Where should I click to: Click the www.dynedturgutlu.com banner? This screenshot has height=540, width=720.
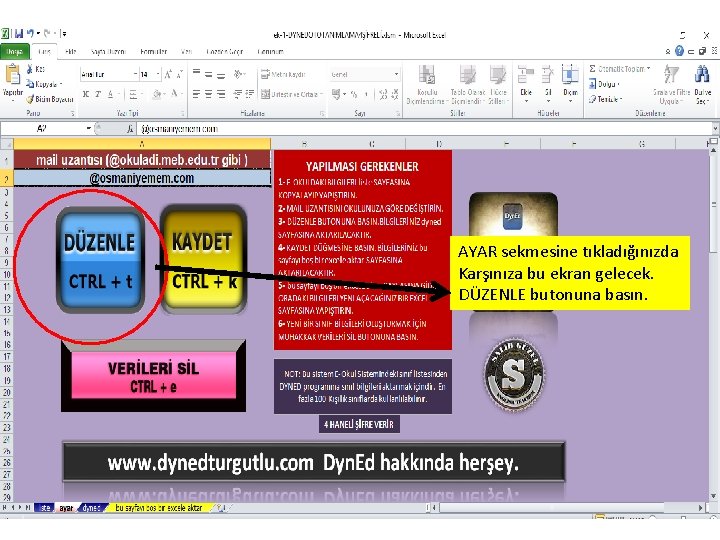pyautogui.click(x=313, y=462)
